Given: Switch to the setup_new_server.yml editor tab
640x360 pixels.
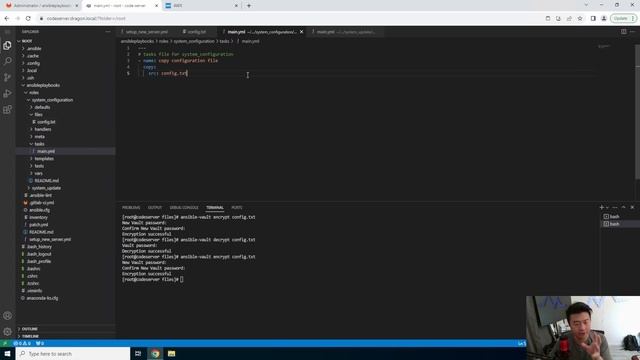Looking at the screenshot, I should (x=146, y=32).
